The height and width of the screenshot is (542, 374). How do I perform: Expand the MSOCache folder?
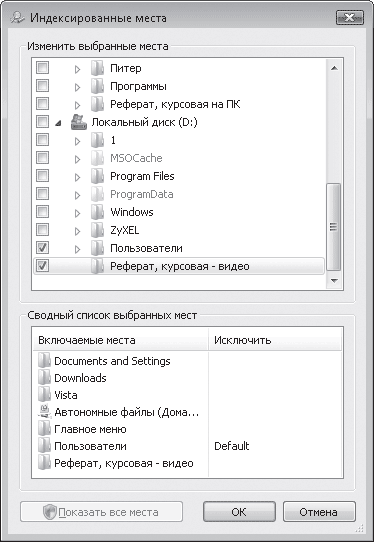77,159
